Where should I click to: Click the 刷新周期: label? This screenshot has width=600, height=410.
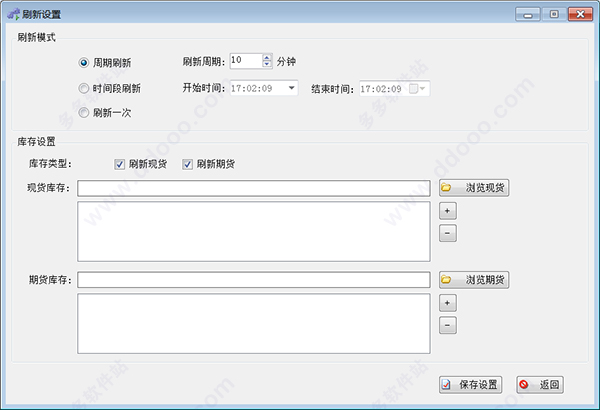pos(204,62)
